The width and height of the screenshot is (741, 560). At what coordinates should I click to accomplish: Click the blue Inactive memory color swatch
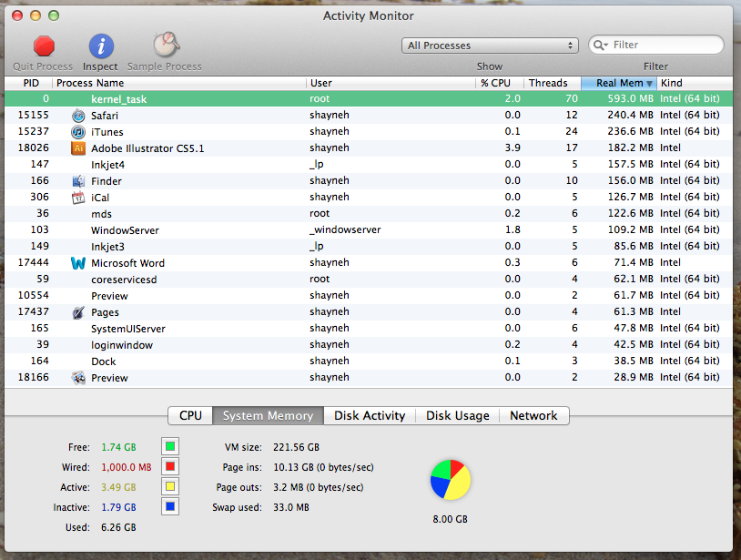click(170, 506)
